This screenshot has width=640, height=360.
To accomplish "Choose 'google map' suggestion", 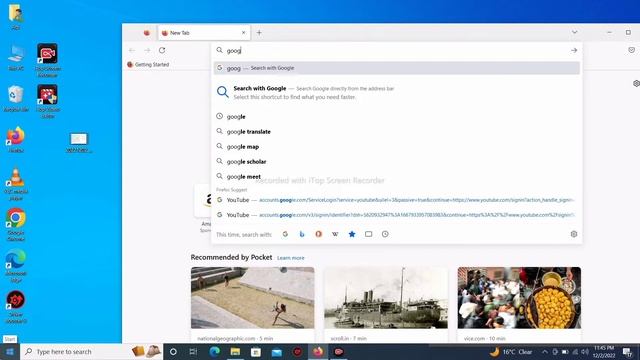I will [x=396, y=147].
